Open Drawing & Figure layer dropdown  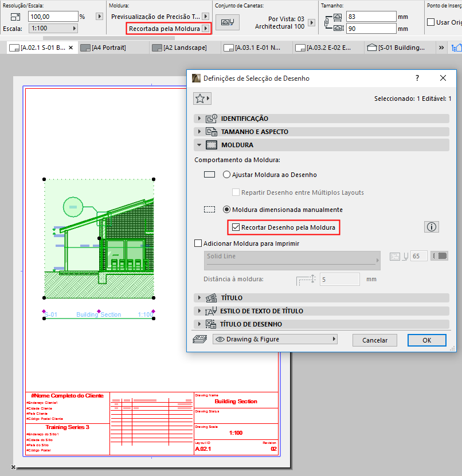(275, 339)
